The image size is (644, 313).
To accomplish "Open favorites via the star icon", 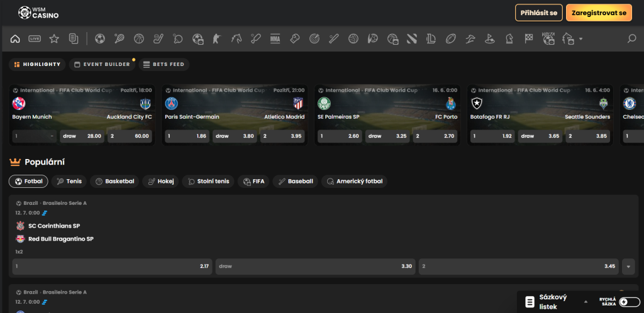I will (x=54, y=39).
